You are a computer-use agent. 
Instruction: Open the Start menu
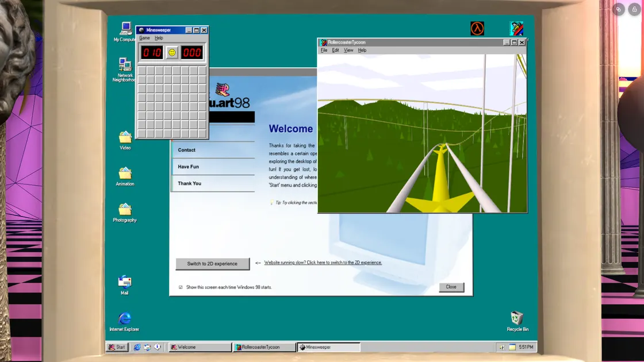click(117, 347)
